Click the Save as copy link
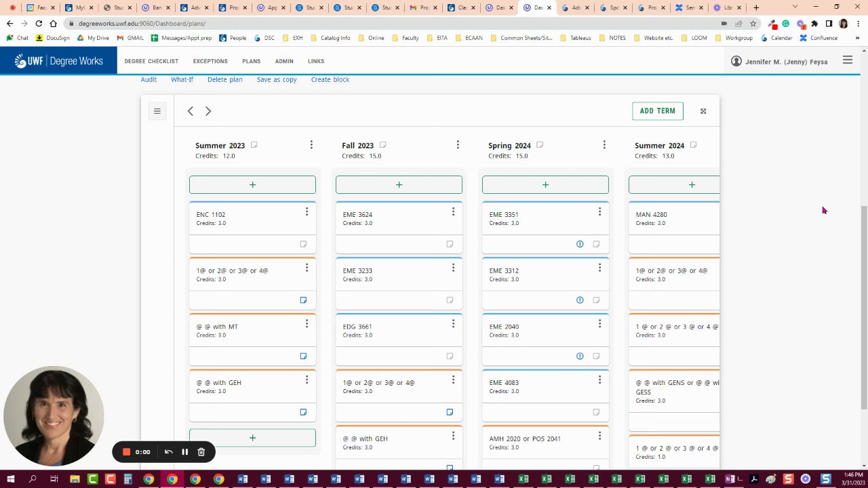 [277, 80]
